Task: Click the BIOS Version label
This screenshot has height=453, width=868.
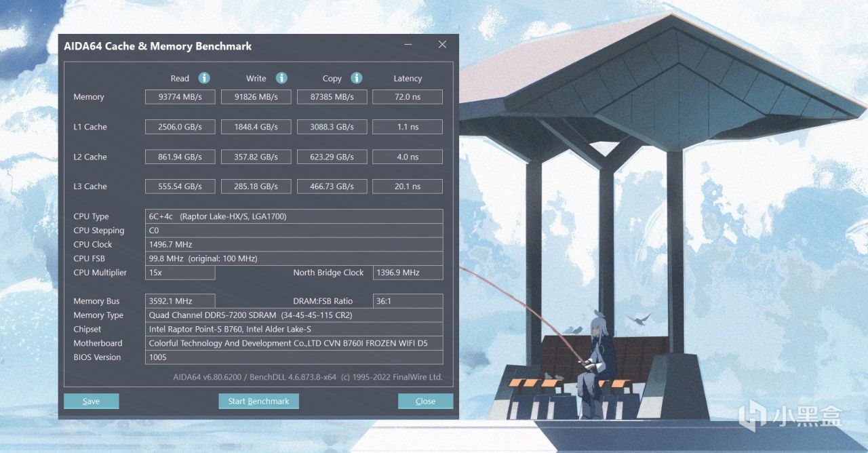Action: tap(97, 357)
